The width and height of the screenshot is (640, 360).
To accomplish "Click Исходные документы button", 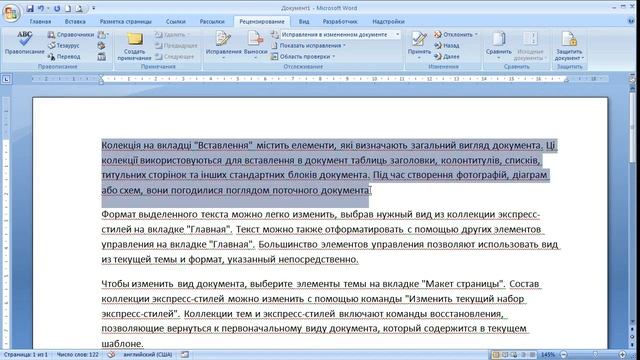I will click(x=531, y=46).
